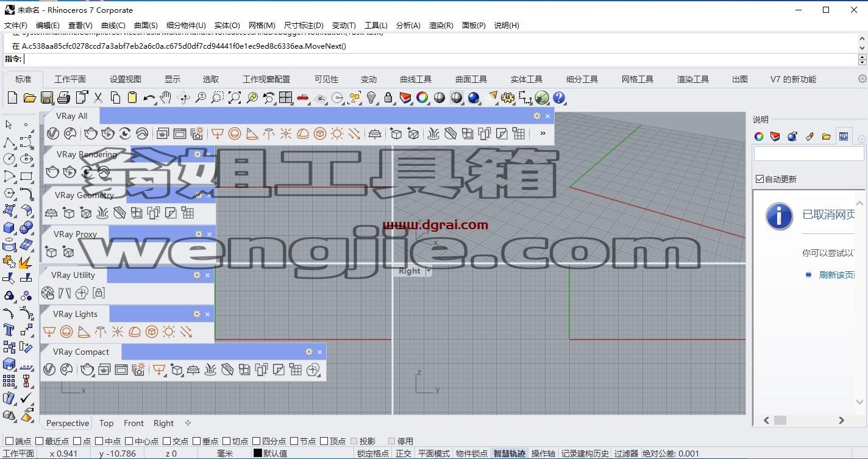Uncheck the 自动更新 checkbox
Screen dimensions: 868x459
[x=759, y=179]
